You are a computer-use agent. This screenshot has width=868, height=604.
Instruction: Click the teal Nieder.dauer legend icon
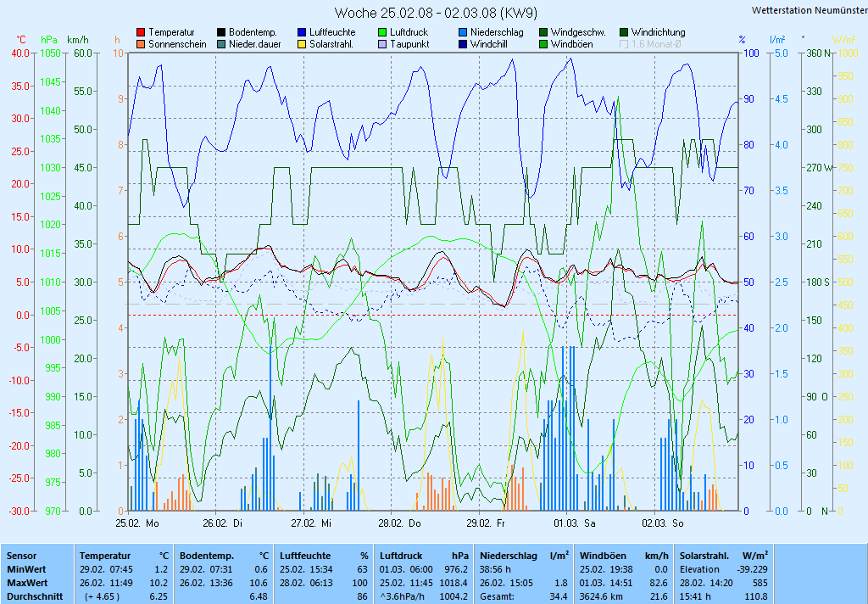tap(221, 44)
